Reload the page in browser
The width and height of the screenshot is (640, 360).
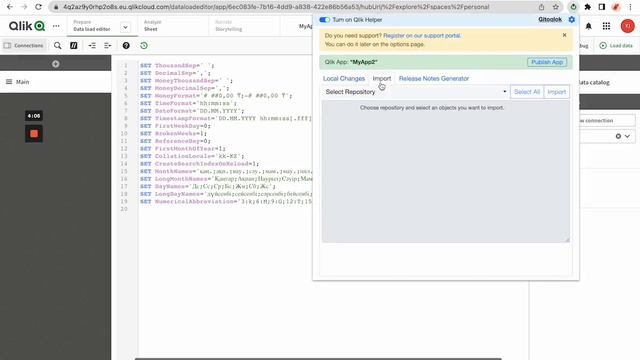pos(38,7)
